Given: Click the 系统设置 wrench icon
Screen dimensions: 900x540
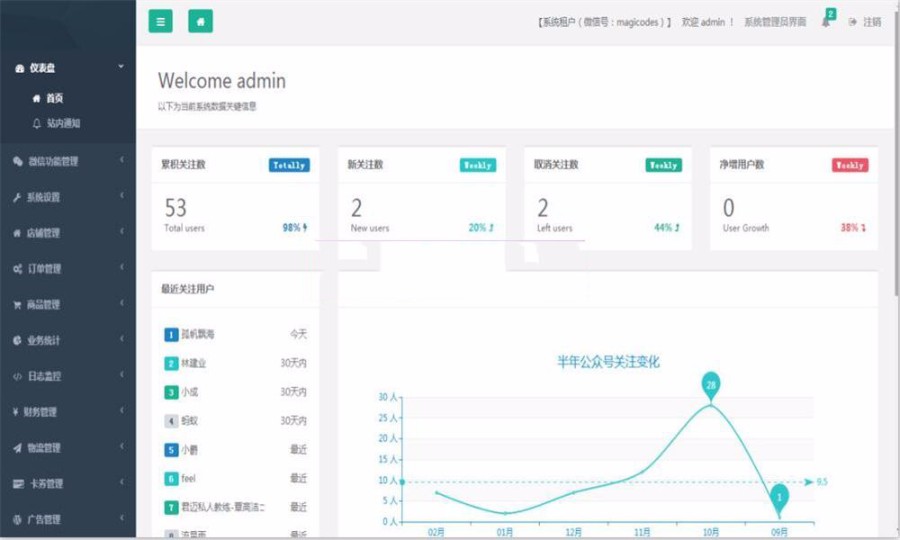Looking at the screenshot, I should pos(17,197).
